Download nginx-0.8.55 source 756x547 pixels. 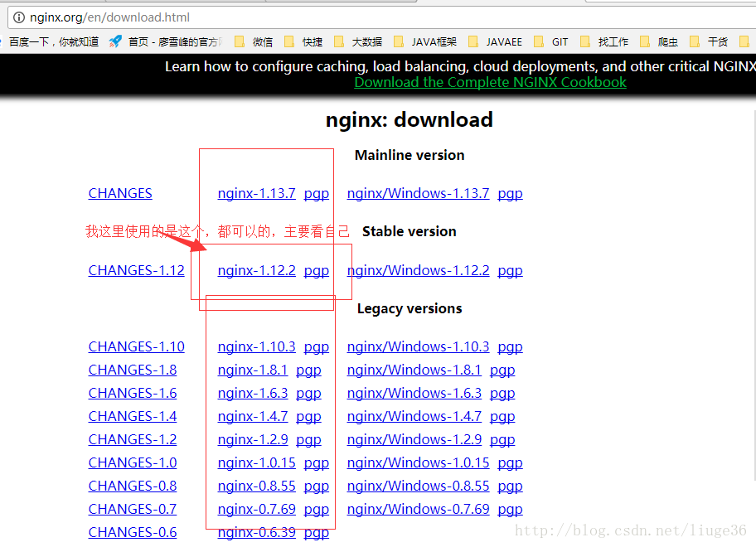point(256,486)
